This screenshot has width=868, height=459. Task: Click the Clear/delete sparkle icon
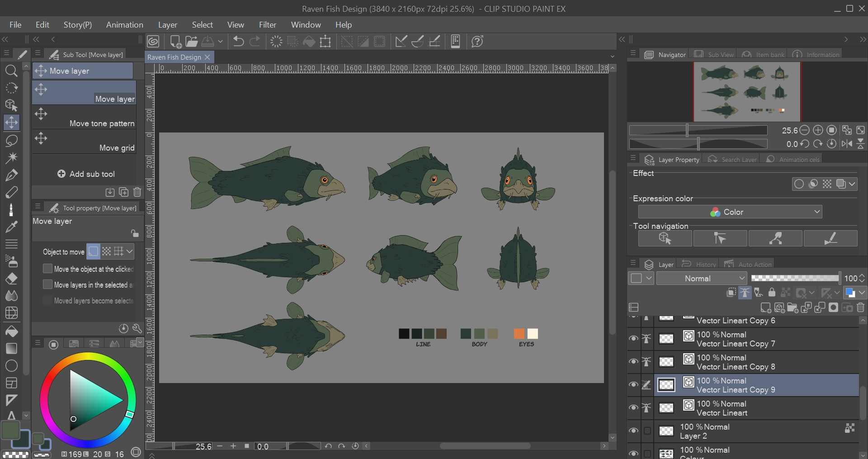276,42
